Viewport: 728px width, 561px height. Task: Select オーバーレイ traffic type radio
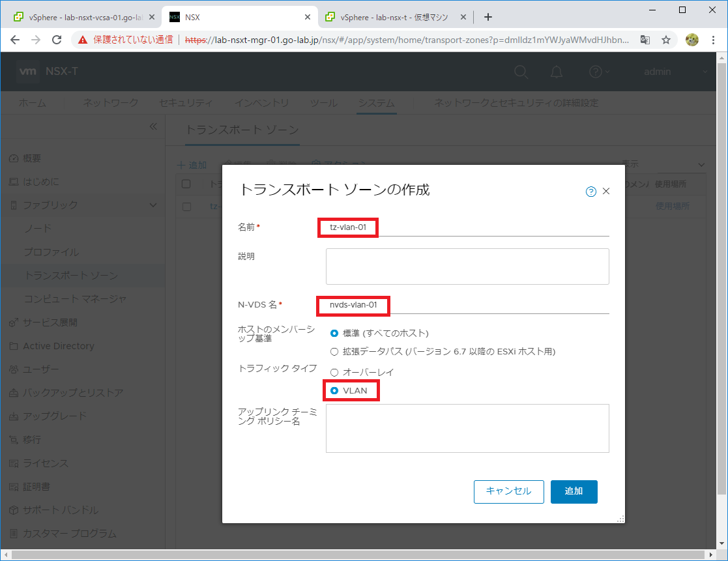(334, 372)
